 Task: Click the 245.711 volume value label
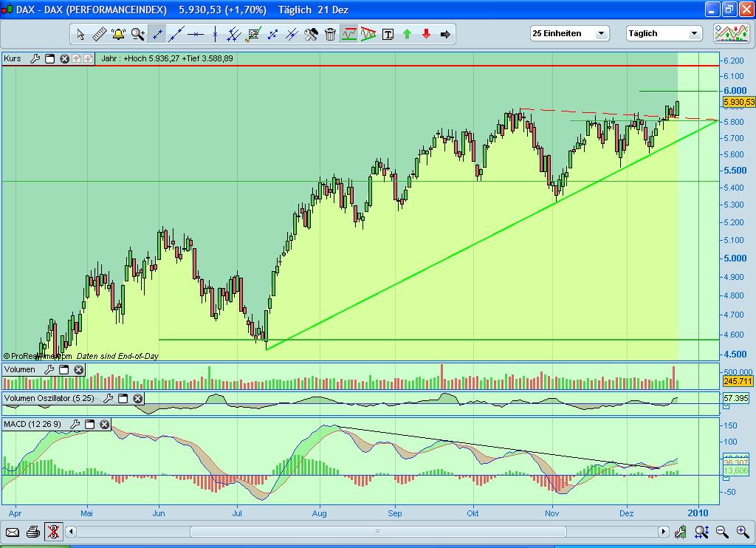738,381
